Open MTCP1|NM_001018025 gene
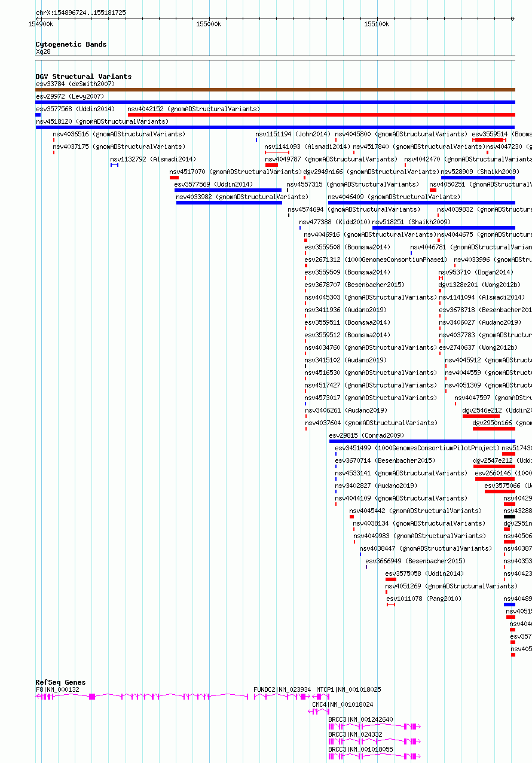532x763 pixels. click(348, 690)
